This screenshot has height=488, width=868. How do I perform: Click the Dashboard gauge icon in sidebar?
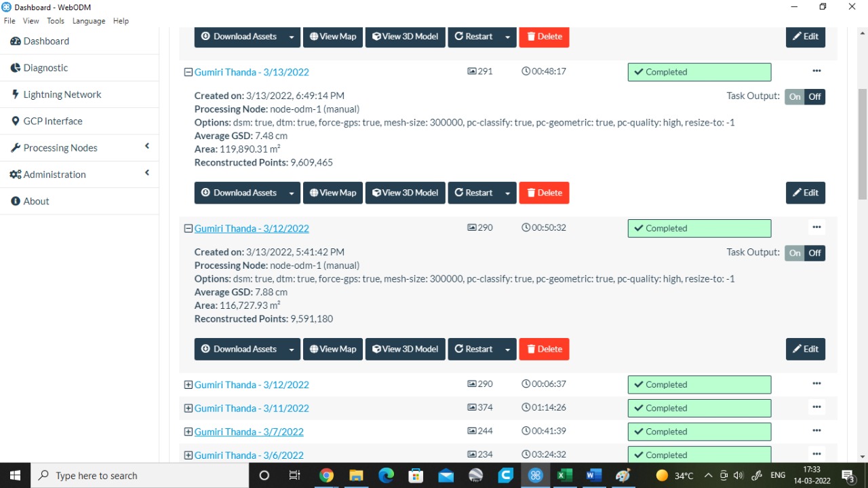[x=14, y=41]
